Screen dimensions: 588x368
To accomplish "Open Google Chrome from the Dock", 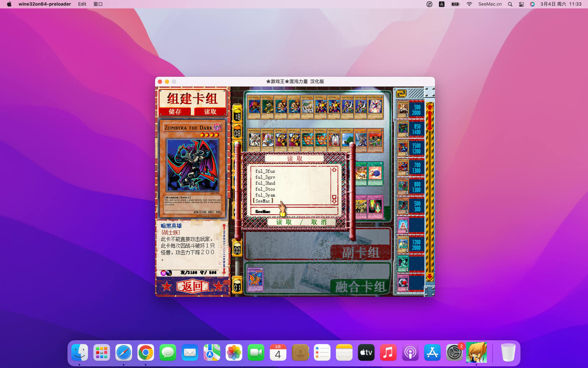I will click(146, 353).
